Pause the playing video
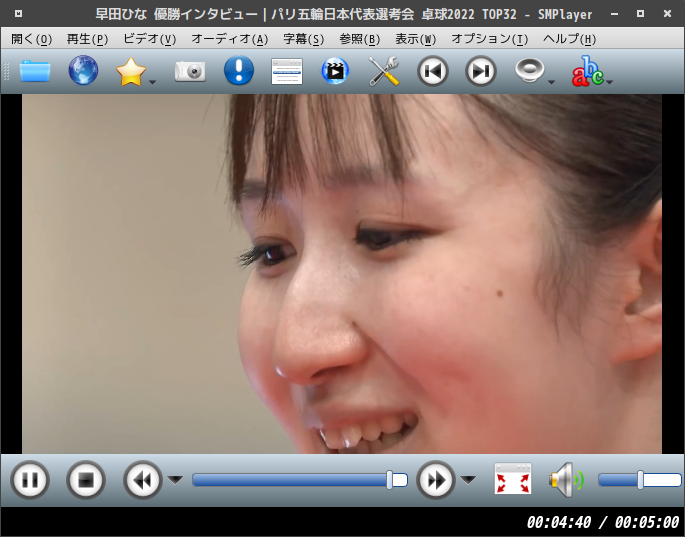The height and width of the screenshot is (537, 685). [30, 480]
